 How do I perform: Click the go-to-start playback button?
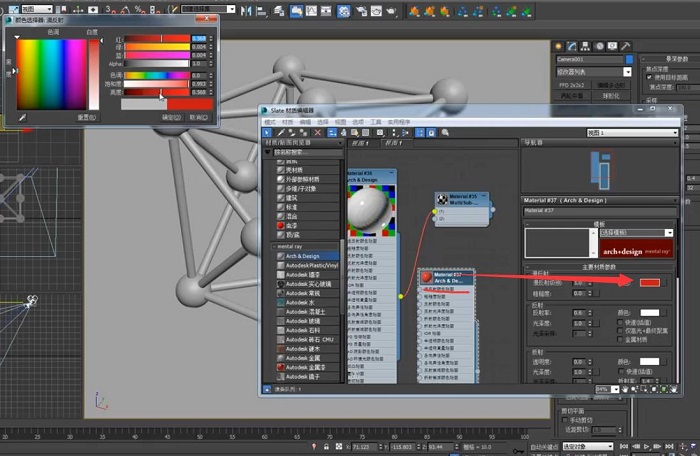625,446
